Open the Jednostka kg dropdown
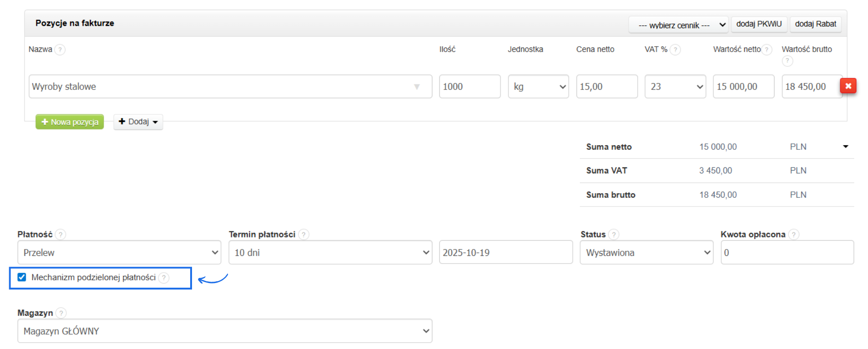868x349 pixels. [538, 87]
